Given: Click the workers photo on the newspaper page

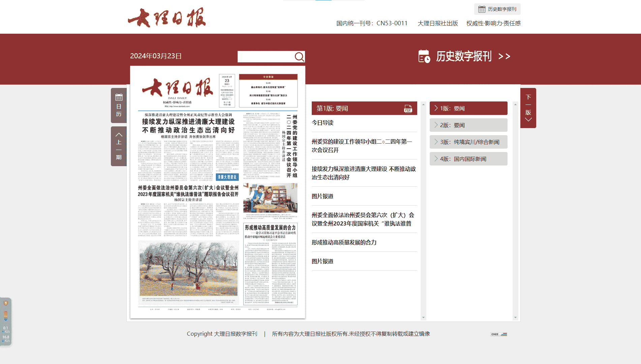Looking at the screenshot, I should (x=270, y=198).
